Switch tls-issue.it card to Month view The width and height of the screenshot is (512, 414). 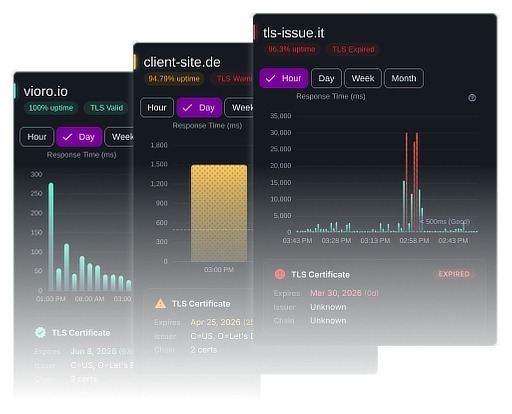[404, 78]
